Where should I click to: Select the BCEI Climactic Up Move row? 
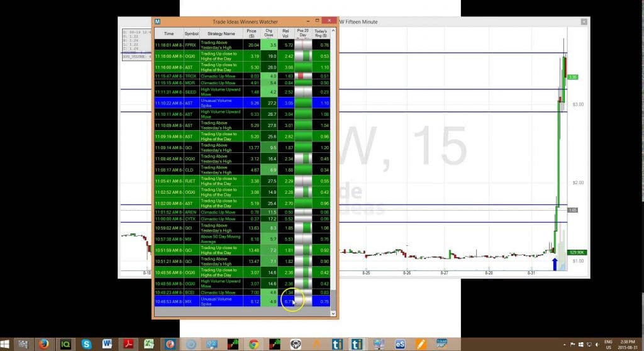coord(242,292)
